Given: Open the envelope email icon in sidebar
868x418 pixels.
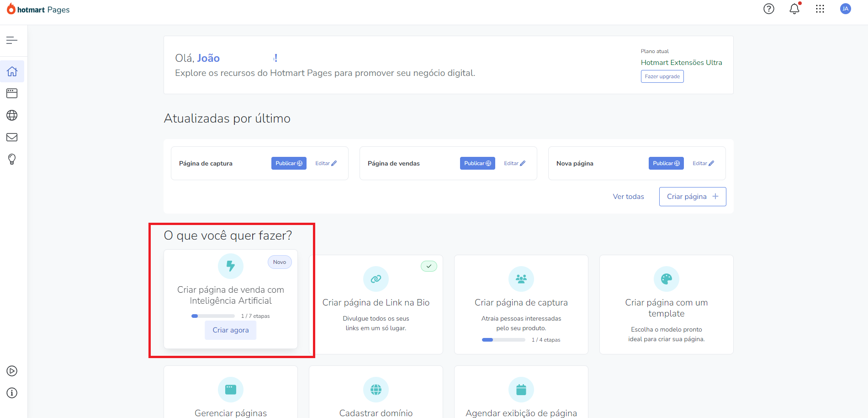Looking at the screenshot, I should (12, 137).
